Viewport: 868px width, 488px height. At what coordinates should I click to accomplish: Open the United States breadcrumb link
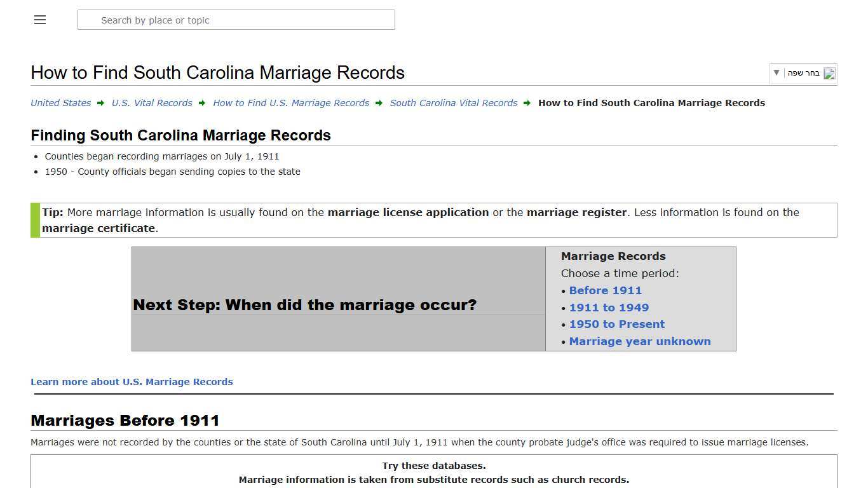[x=60, y=102]
